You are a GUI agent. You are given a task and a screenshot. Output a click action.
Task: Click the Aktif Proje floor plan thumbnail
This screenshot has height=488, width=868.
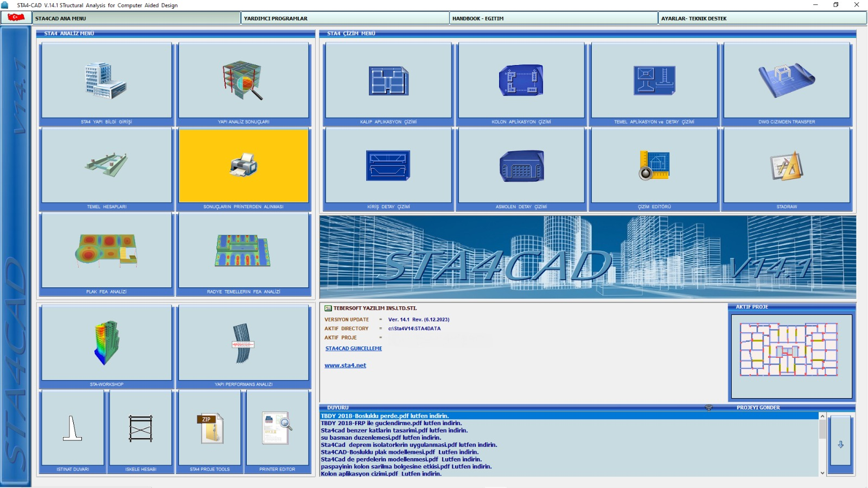[791, 350]
